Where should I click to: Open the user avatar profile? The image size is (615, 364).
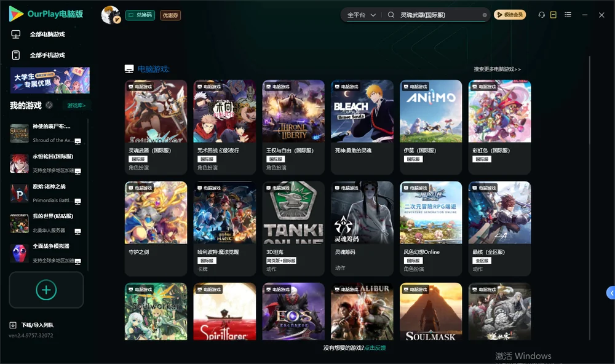(111, 15)
